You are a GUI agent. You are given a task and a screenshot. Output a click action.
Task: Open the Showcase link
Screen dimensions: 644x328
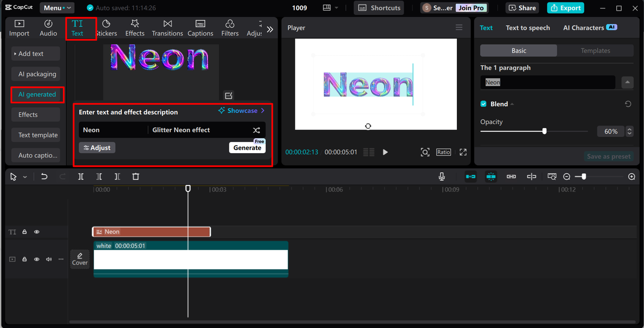[242, 111]
